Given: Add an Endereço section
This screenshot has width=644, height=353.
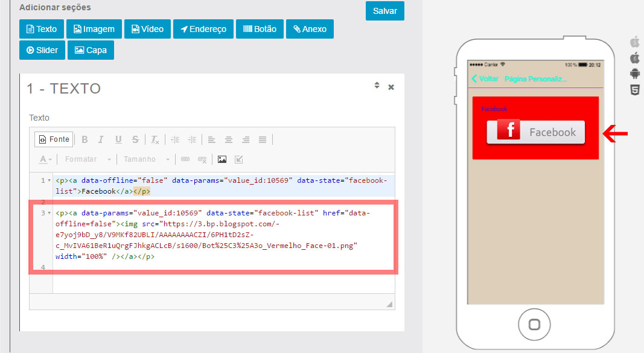Looking at the screenshot, I should tap(203, 29).
